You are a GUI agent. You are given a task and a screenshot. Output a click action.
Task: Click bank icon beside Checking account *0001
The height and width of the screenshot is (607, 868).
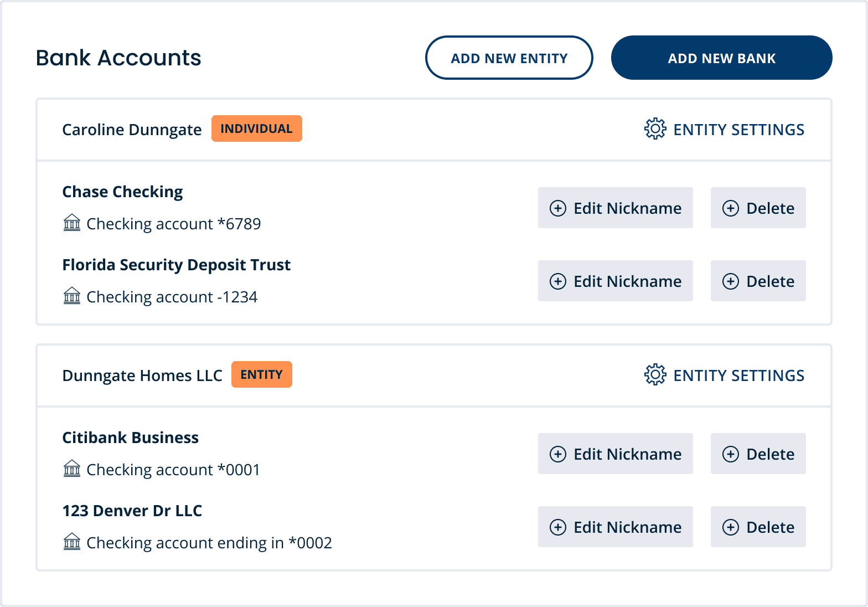click(72, 469)
